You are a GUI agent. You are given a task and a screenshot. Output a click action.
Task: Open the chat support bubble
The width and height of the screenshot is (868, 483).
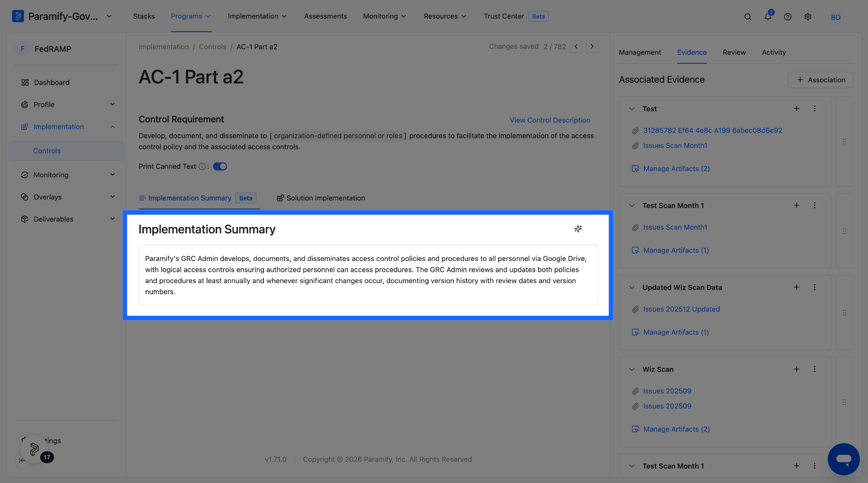(x=844, y=459)
